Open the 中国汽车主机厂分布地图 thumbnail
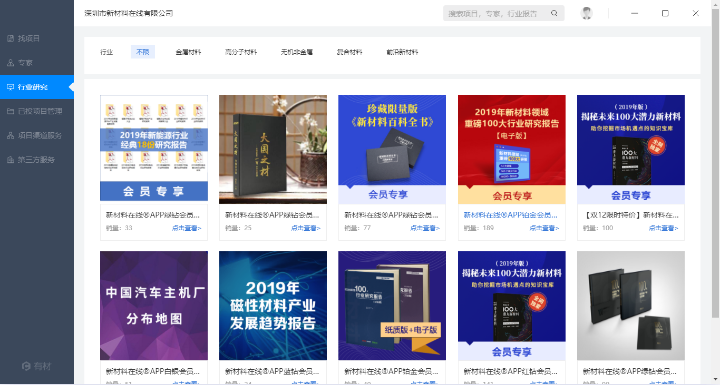This screenshot has height=385, width=720. point(154,306)
